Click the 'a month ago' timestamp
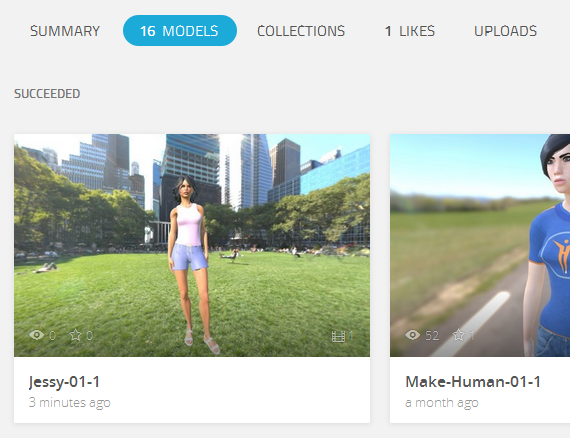 coord(442,402)
